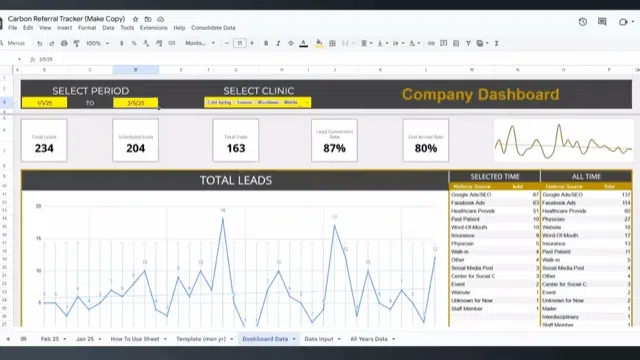Screen dimensions: 640x360
Task: Click the insert link icon
Action: tap(431, 43)
